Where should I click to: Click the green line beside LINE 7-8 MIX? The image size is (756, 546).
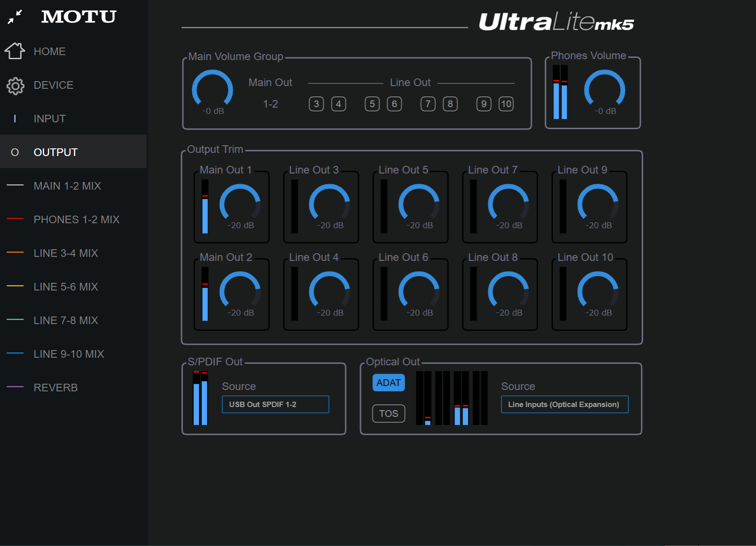[15, 319]
